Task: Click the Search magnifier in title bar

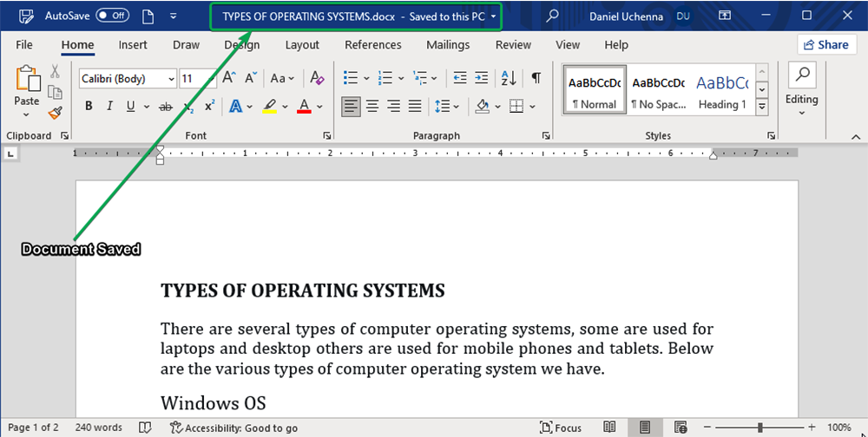Action: pos(552,16)
